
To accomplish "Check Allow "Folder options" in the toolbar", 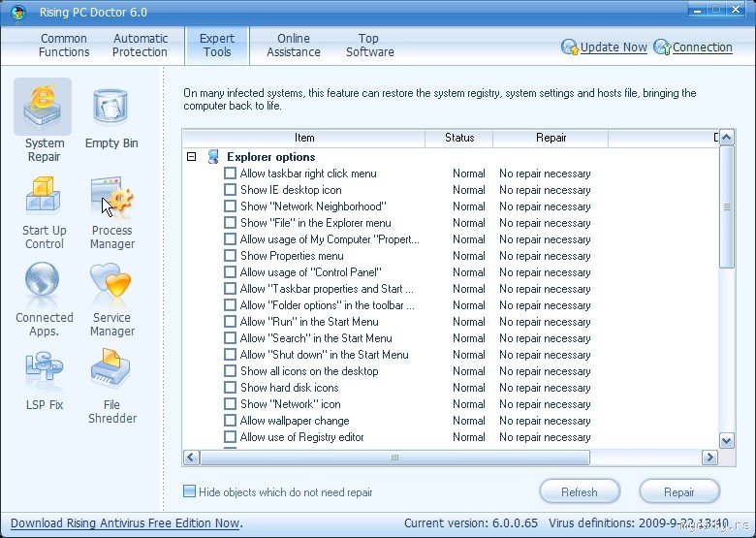I will [230, 305].
